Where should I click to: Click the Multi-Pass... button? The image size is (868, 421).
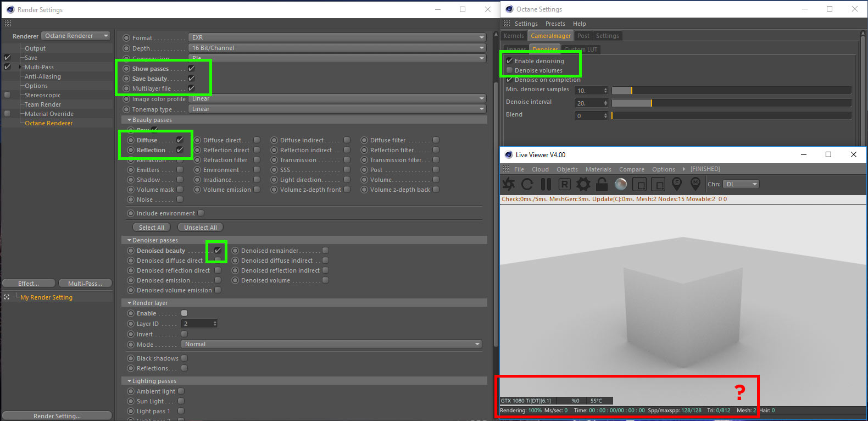point(85,284)
